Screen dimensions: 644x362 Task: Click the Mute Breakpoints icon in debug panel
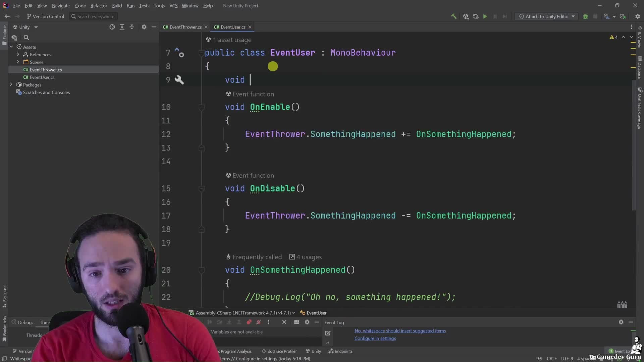259,322
